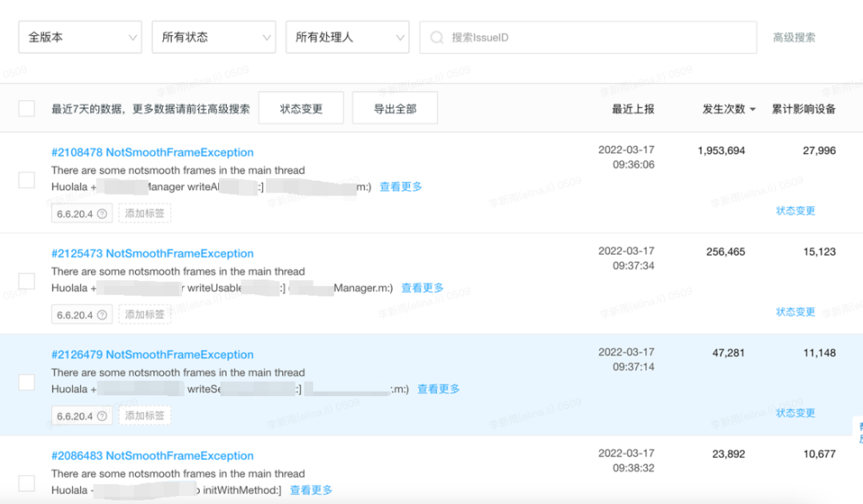This screenshot has width=863, height=504.
Task: Click 查看更多 for issue #2108478
Action: [400, 187]
